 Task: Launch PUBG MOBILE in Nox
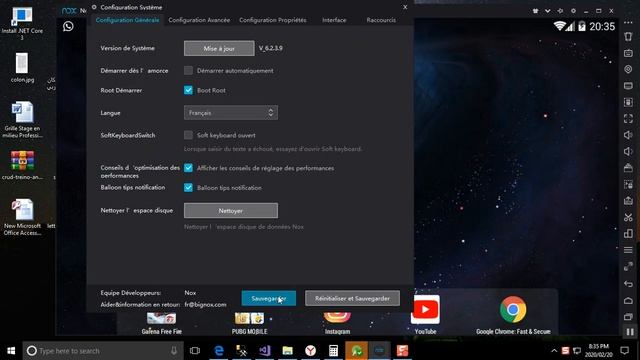tap(249, 323)
